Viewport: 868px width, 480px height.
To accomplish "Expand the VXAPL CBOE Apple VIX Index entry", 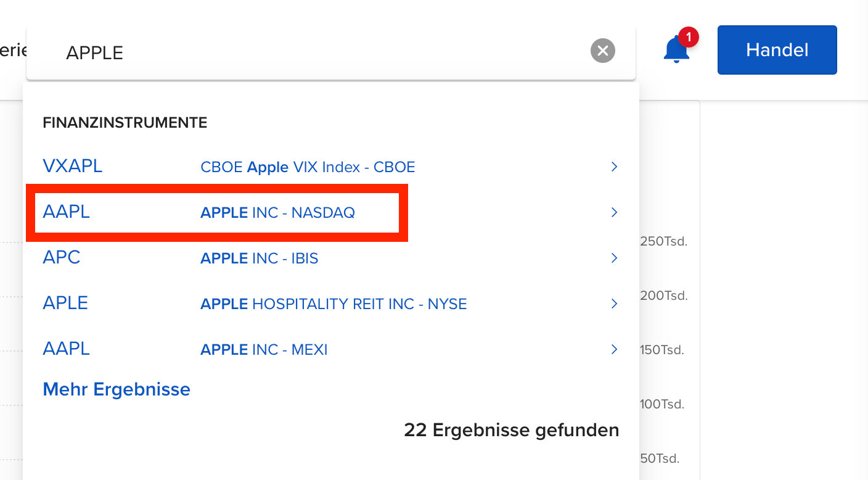I will coord(614,167).
